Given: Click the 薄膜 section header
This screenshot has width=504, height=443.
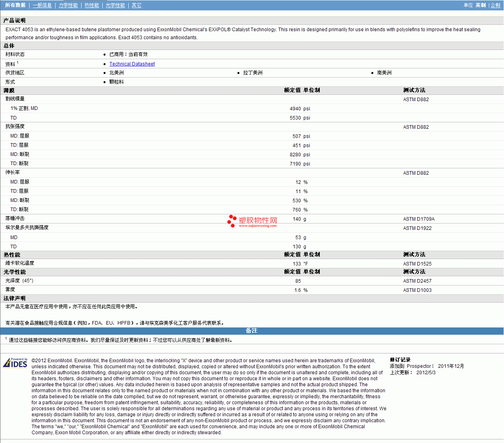Looking at the screenshot, I should [9, 90].
